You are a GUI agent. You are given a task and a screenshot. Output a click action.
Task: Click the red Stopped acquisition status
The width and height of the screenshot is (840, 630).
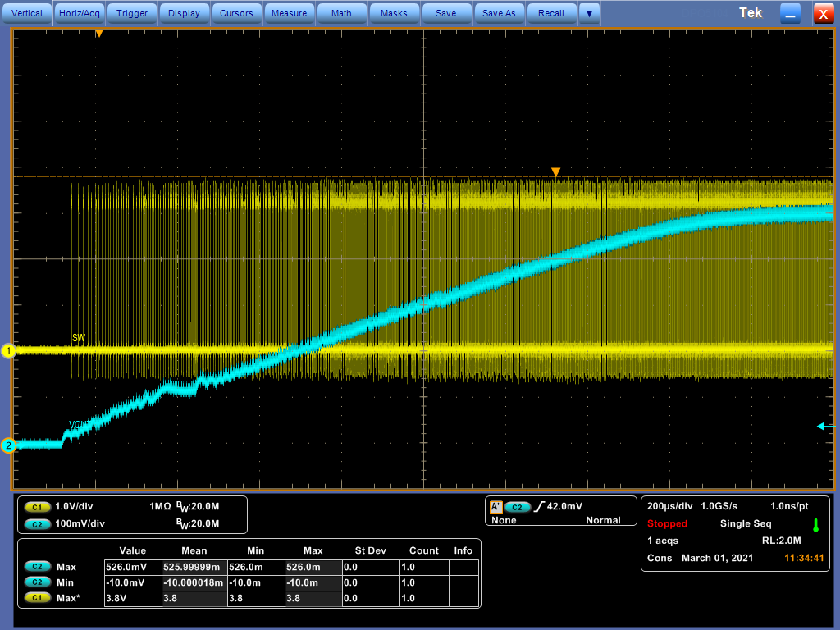click(x=667, y=524)
